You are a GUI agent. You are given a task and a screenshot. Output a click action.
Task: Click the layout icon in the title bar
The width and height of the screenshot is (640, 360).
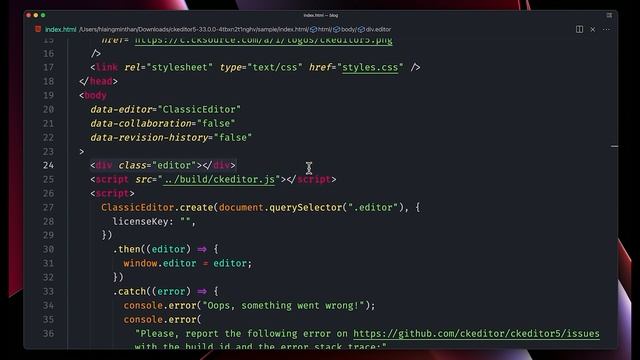coord(609,15)
